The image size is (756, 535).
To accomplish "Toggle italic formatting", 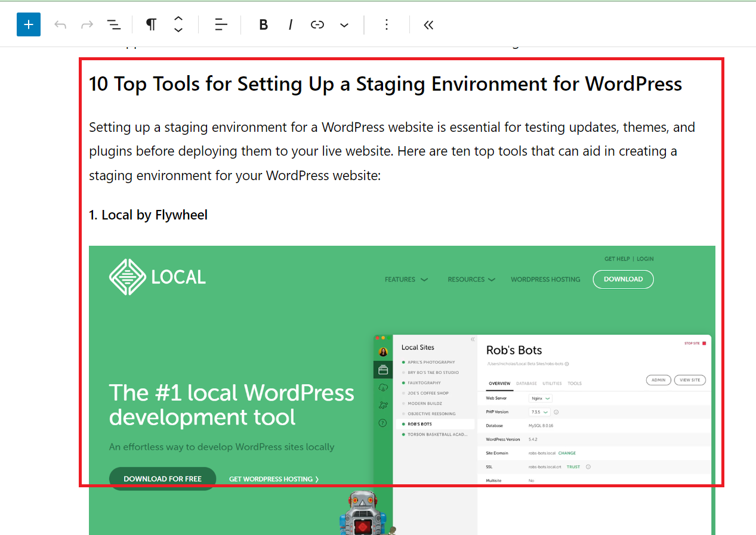I will 291,24.
